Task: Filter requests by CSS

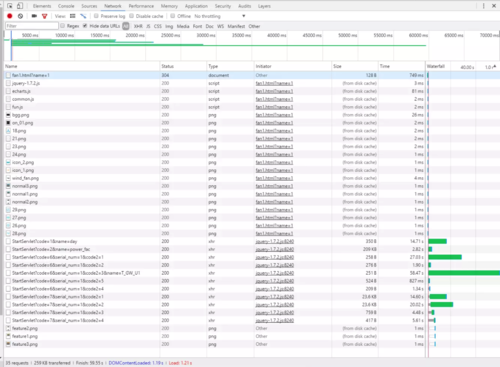Action: (x=158, y=26)
